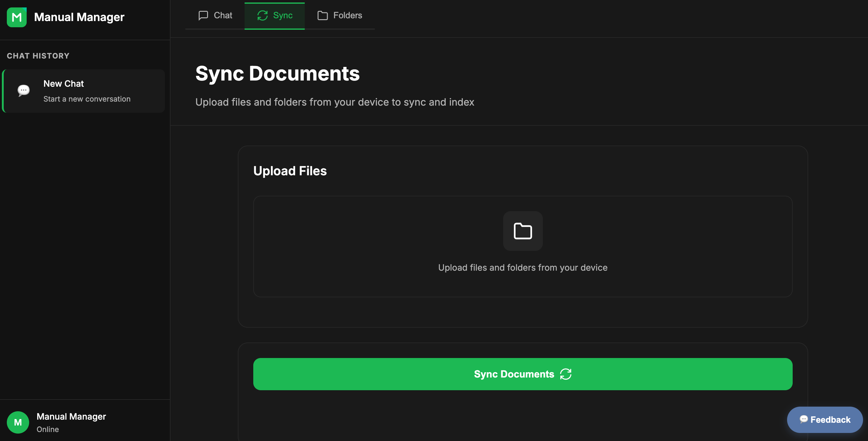Click the Manual Manager logo icon
This screenshot has height=441, width=868.
point(17,17)
